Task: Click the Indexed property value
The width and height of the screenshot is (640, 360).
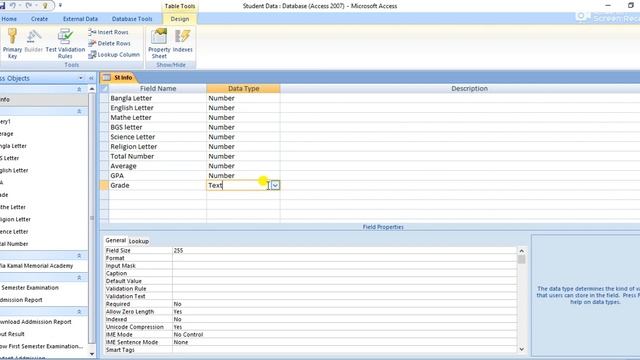Action: (344, 319)
